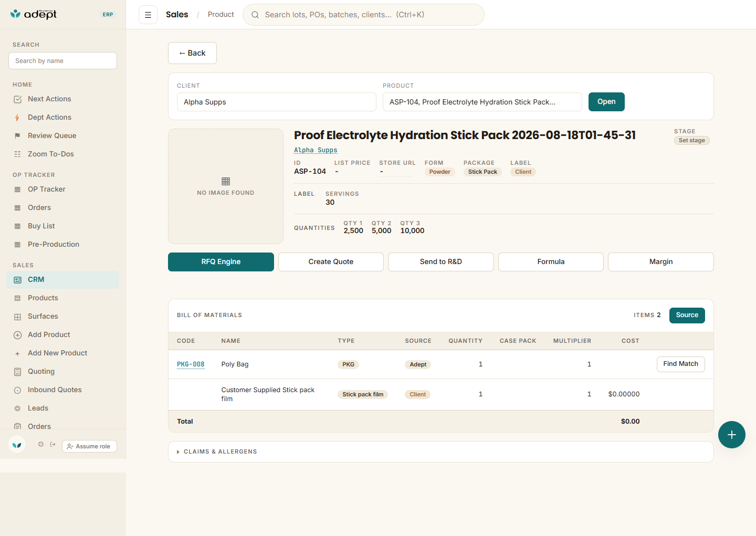This screenshot has height=536, width=756.
Task: Click the Inbound Quotes icon
Action: click(x=17, y=390)
